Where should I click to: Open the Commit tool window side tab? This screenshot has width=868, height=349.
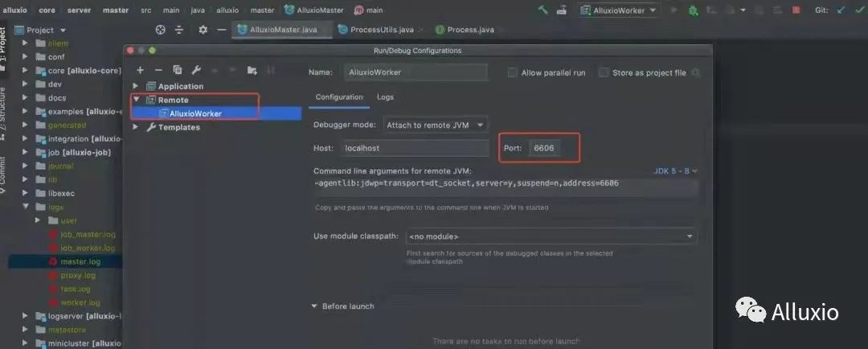pyautogui.click(x=3, y=174)
